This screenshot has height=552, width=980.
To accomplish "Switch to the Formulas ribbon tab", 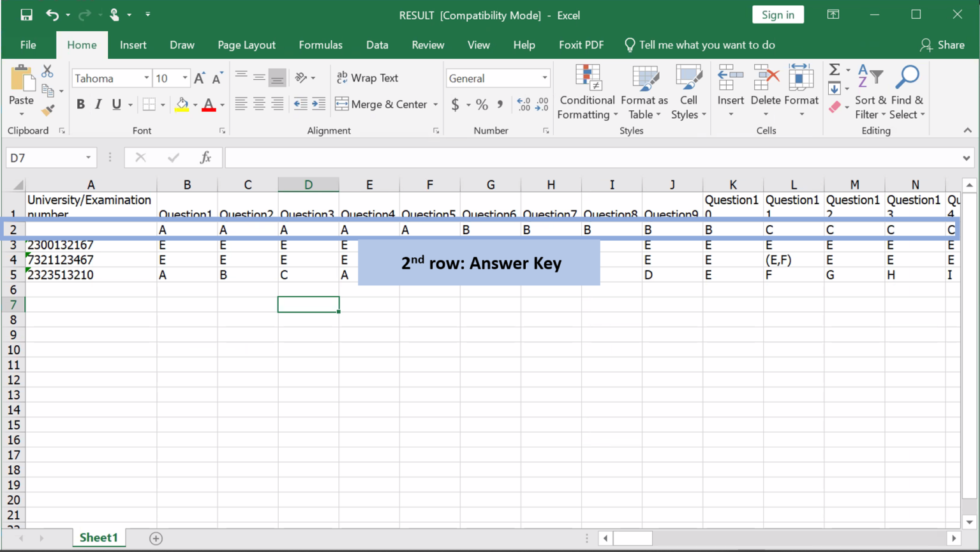I will 320,45.
